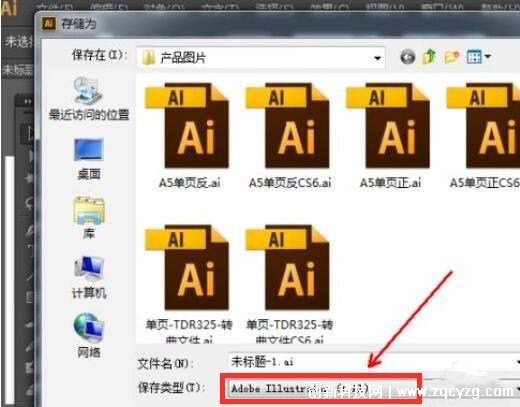Create a new folder icon
The height and width of the screenshot is (407, 520).
(452, 57)
